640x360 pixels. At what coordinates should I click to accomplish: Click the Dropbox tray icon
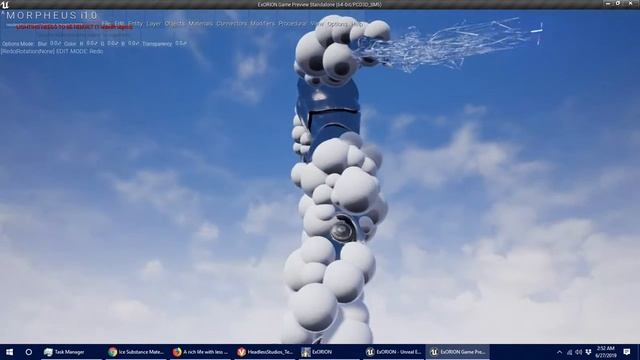(x=588, y=352)
